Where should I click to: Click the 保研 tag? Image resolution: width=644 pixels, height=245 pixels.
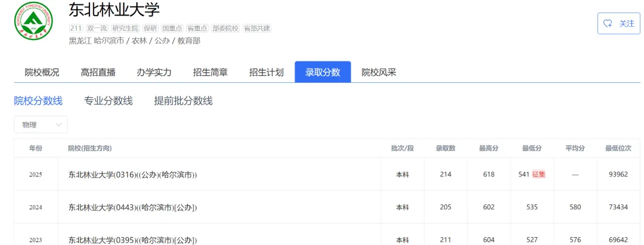click(x=150, y=29)
